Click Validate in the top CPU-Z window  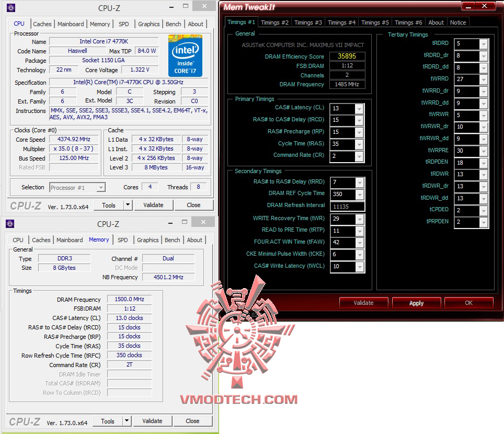153,205
